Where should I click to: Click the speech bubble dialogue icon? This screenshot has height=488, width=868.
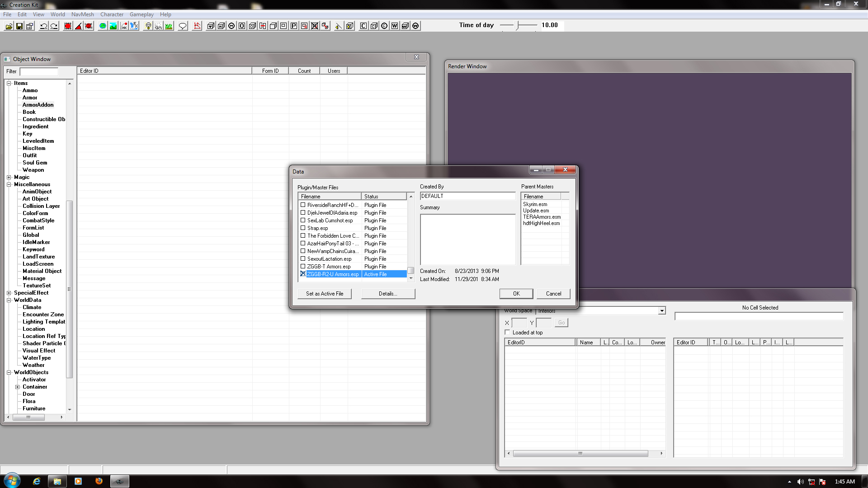(x=183, y=26)
